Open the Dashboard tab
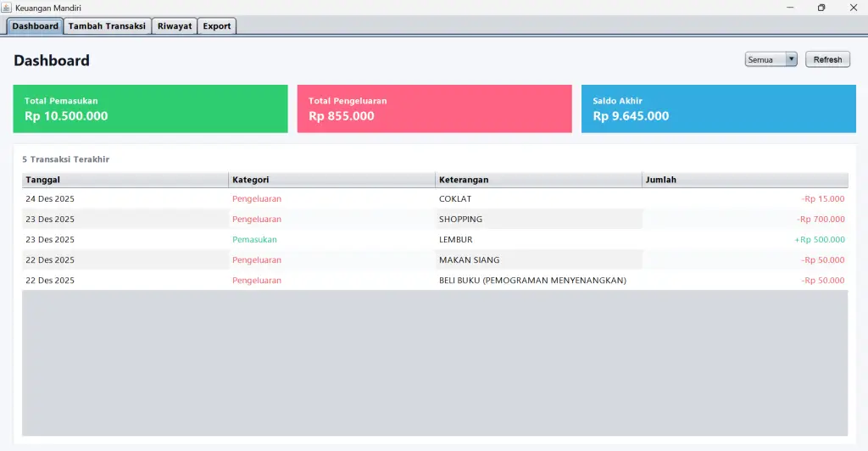This screenshot has height=451, width=868. [x=36, y=26]
